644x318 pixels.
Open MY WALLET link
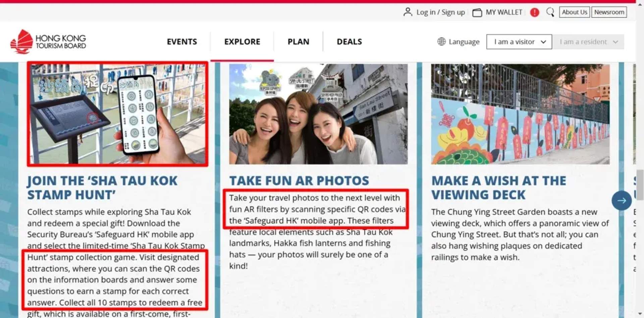[504, 12]
